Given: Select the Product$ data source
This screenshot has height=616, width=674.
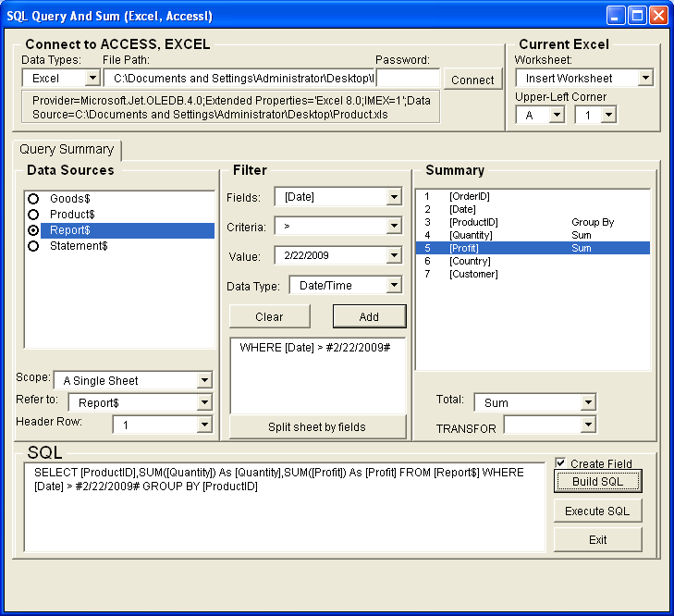Looking at the screenshot, I should point(34,215).
